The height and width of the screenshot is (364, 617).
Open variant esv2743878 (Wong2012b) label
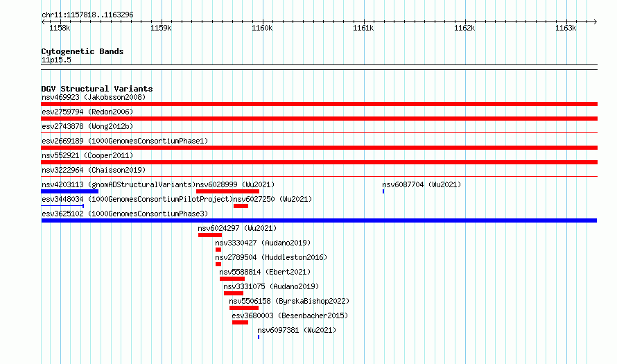(x=87, y=126)
